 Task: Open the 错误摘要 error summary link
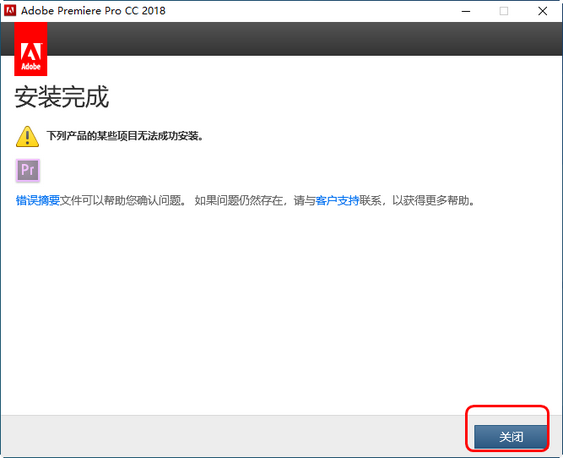[x=38, y=200]
